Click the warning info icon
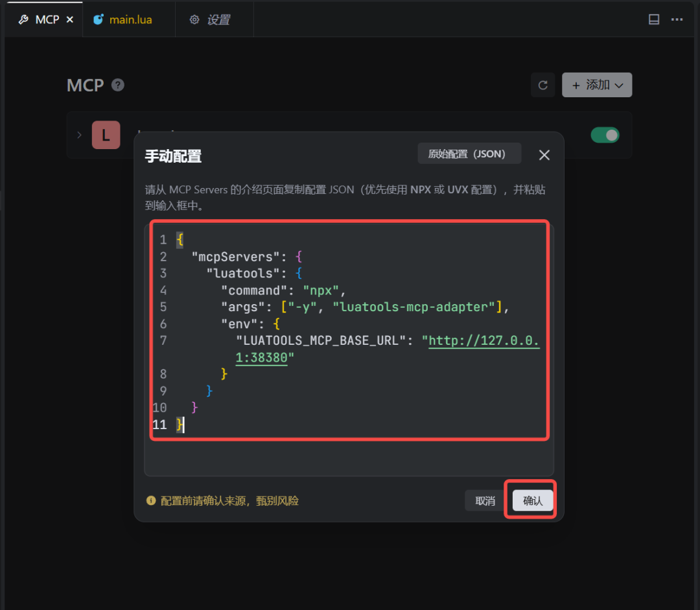700x610 pixels. (151, 500)
